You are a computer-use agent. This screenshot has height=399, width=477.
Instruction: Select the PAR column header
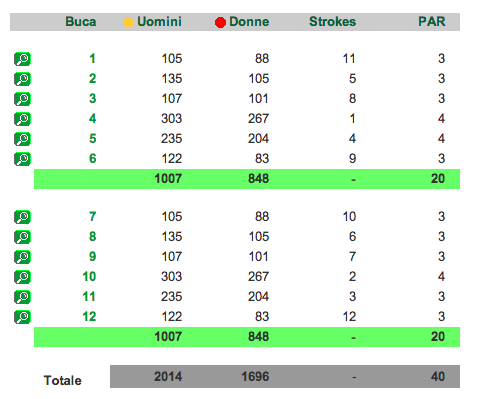pos(432,22)
